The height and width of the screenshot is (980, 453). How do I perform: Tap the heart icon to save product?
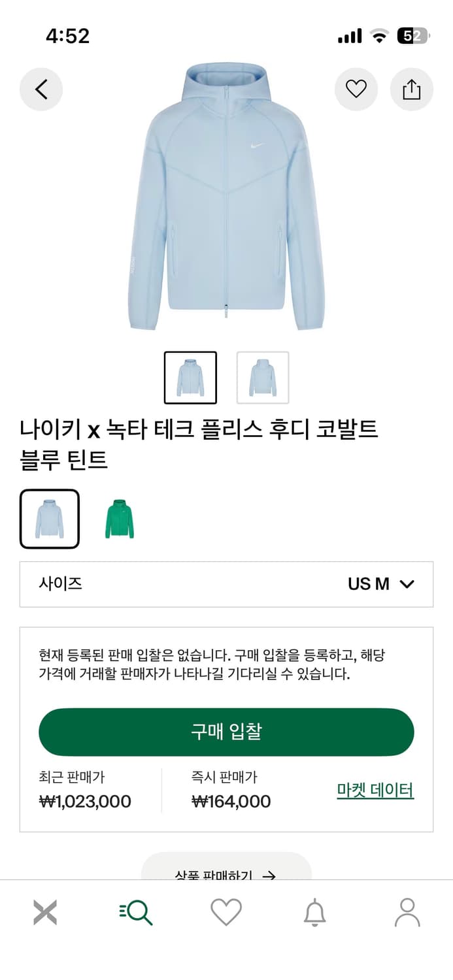point(356,89)
